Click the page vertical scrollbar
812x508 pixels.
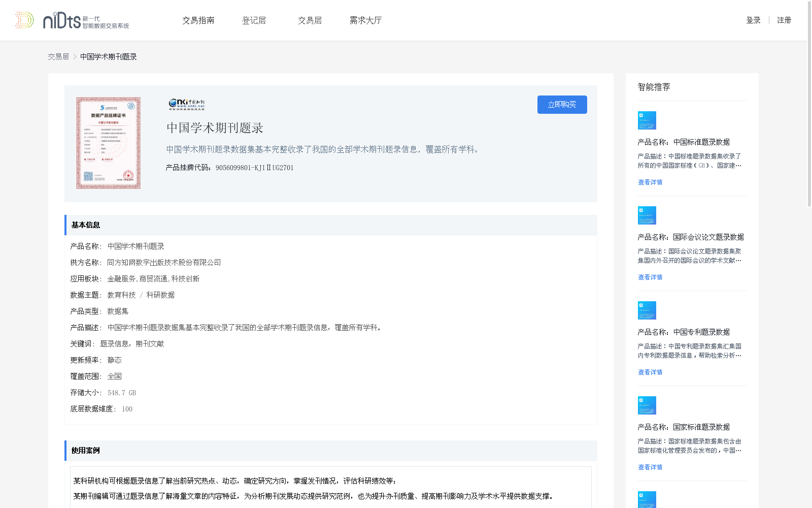pyautogui.click(x=809, y=104)
